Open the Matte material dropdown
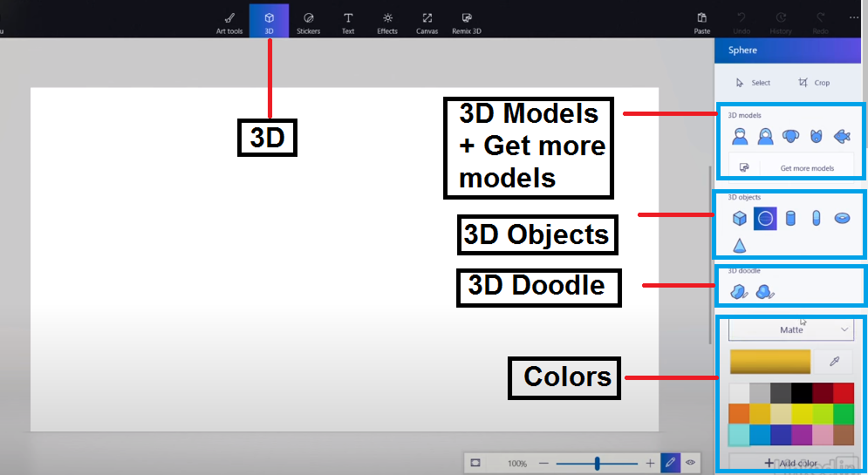868x475 pixels. click(x=790, y=330)
